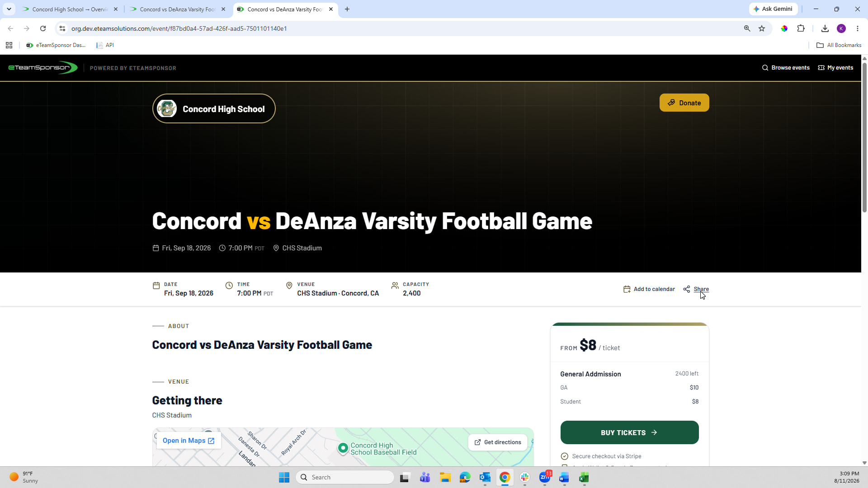Open the Extensions puzzle icon
Image resolution: width=868 pixels, height=488 pixels.
801,28
